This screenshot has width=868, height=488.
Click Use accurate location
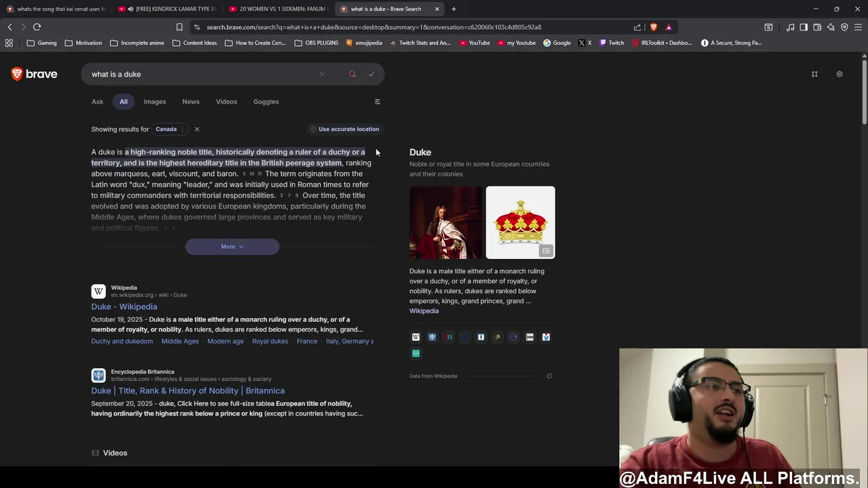pyautogui.click(x=344, y=129)
